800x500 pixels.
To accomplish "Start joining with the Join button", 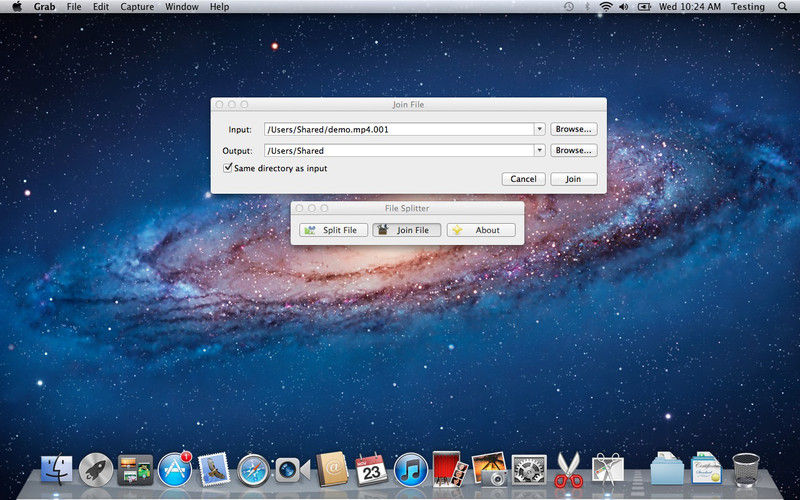I will coord(573,179).
